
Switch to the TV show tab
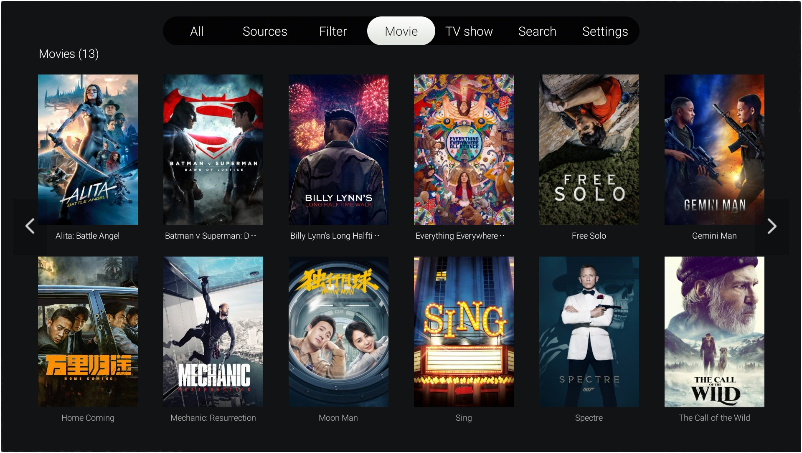point(469,31)
